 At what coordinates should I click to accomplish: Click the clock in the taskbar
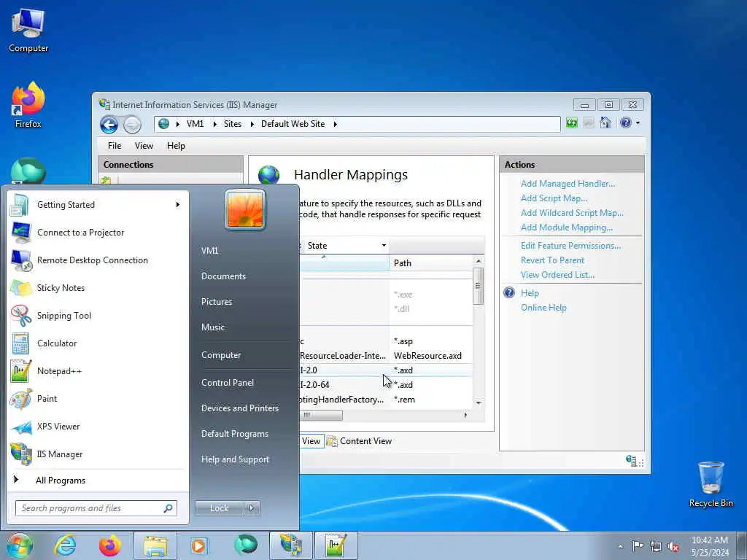pyautogui.click(x=709, y=546)
